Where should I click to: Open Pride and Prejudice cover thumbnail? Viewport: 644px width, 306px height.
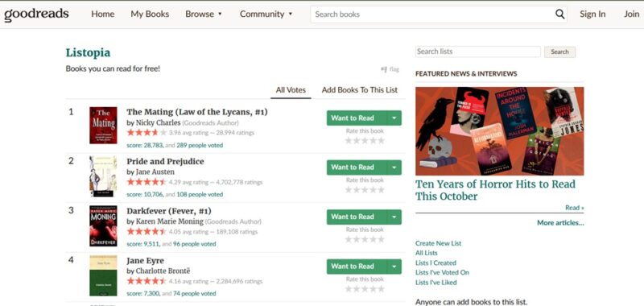click(103, 176)
